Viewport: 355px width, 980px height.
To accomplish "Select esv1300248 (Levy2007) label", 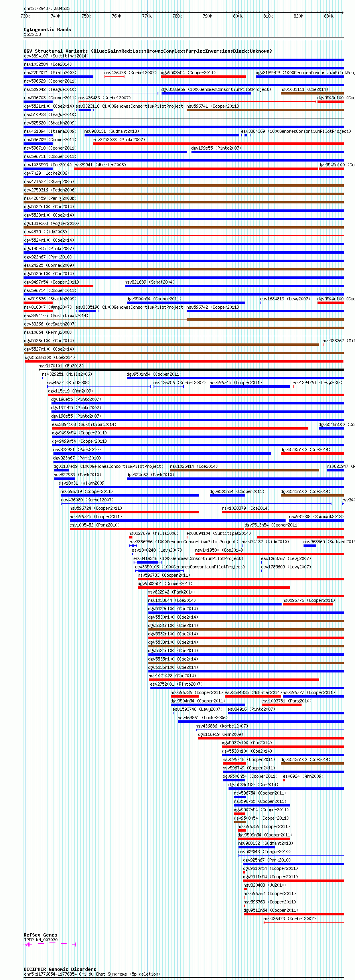I will click(157, 550).
